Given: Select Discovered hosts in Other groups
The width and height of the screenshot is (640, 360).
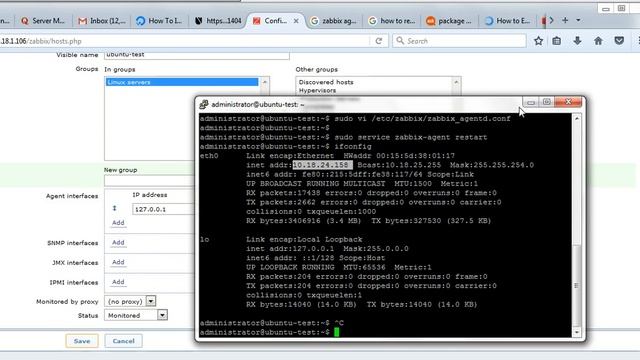Looking at the screenshot, I should click(326, 82).
